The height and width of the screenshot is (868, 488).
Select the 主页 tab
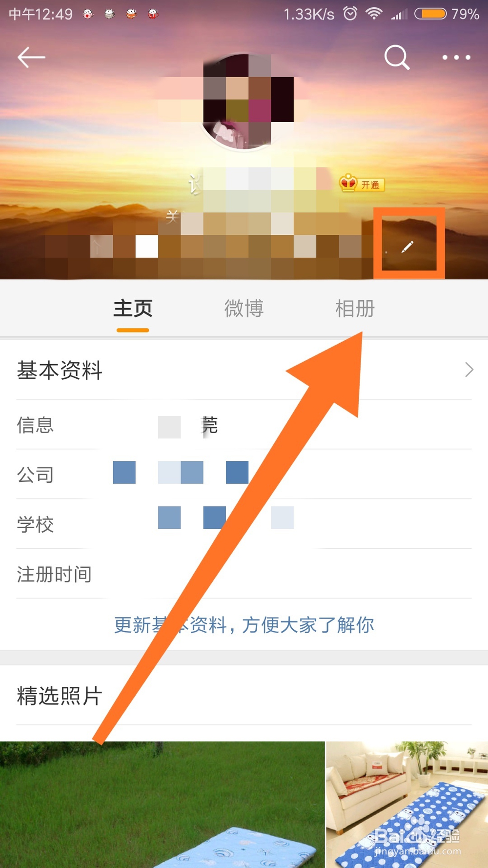click(133, 309)
